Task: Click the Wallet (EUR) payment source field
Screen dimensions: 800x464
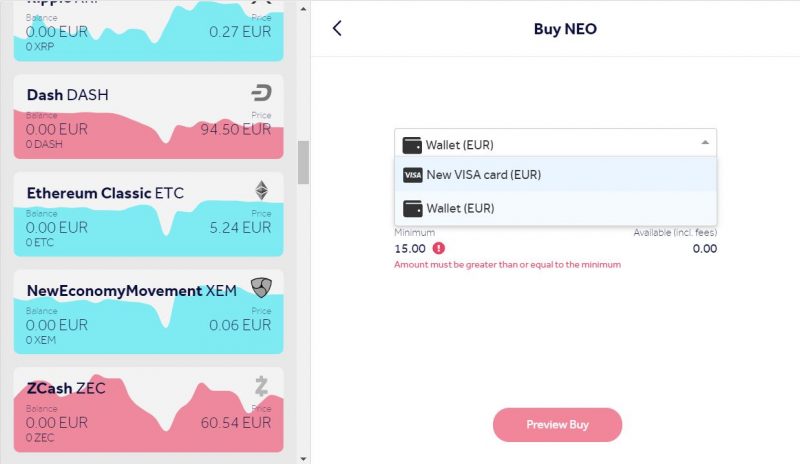Action: [x=556, y=143]
